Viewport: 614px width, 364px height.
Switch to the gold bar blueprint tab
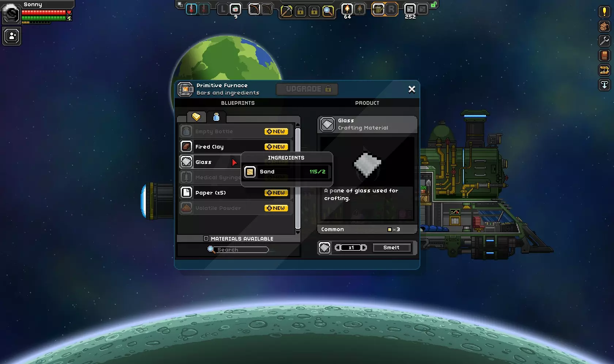pyautogui.click(x=196, y=117)
